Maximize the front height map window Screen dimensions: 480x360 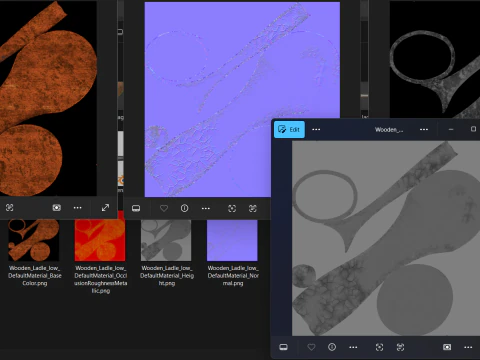(x=473, y=129)
